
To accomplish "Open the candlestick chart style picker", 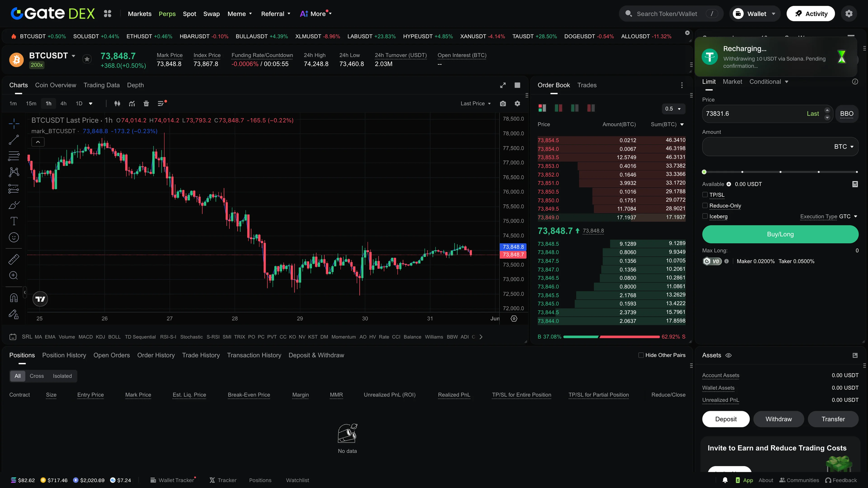I will [117, 104].
